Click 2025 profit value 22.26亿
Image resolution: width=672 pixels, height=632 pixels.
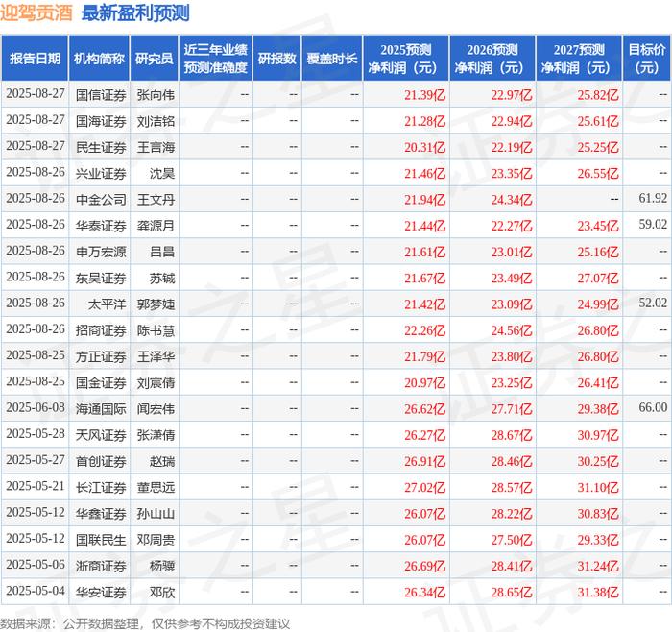[424, 330]
